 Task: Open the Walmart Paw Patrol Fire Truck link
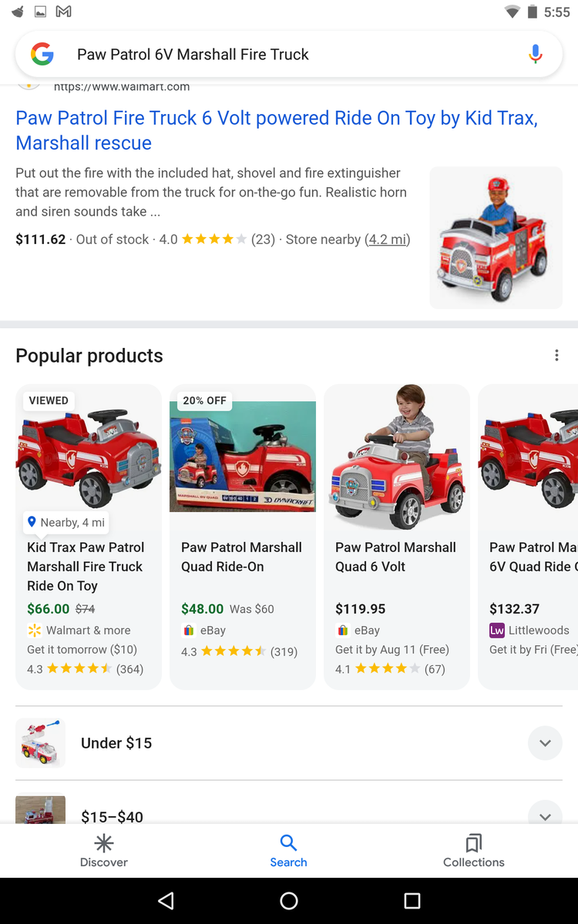tap(277, 130)
